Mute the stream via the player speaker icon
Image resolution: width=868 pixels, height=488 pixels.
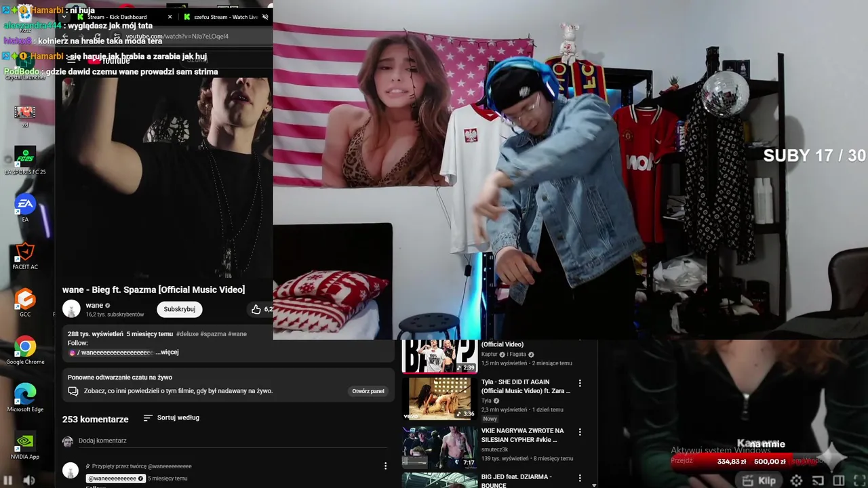coord(29,481)
